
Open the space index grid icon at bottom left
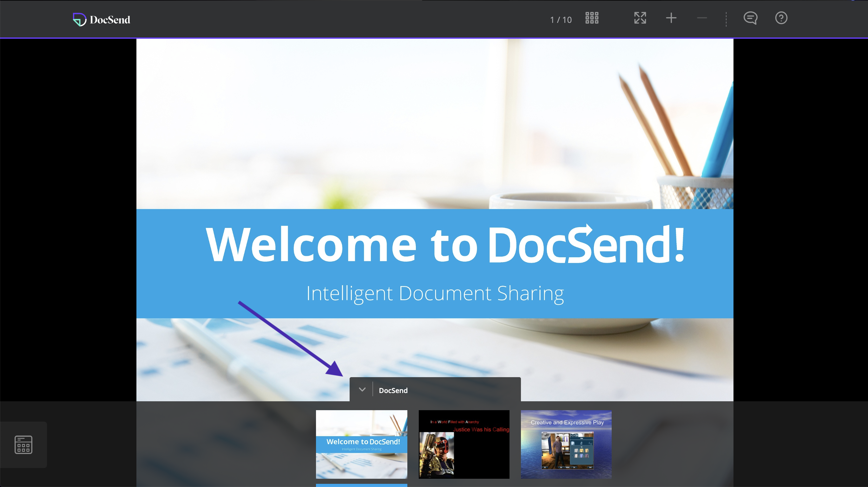(23, 444)
